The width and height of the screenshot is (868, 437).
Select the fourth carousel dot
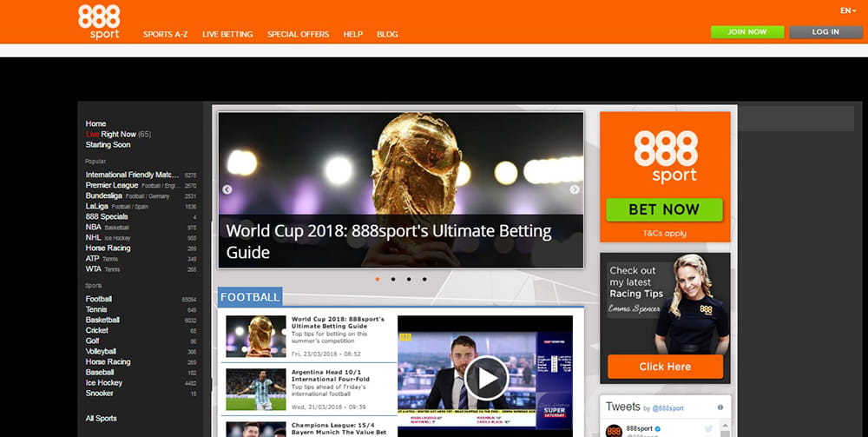[x=424, y=279]
